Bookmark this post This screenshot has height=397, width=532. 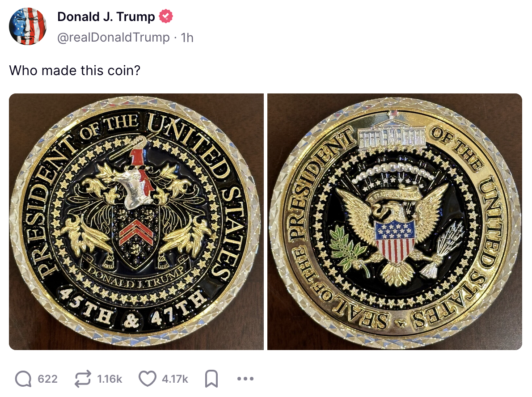point(211,379)
